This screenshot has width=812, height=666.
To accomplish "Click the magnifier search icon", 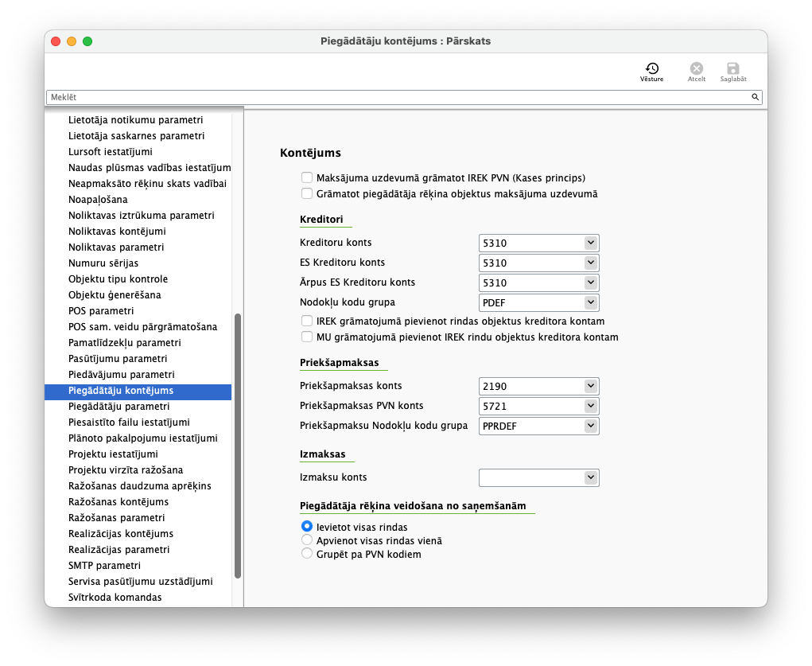I will click(755, 97).
